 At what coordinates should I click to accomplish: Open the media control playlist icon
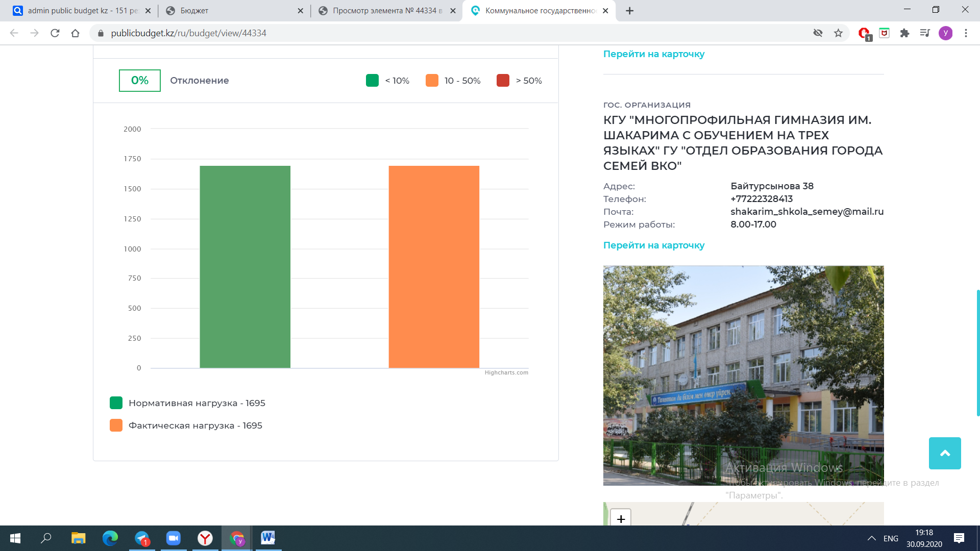coord(925,33)
